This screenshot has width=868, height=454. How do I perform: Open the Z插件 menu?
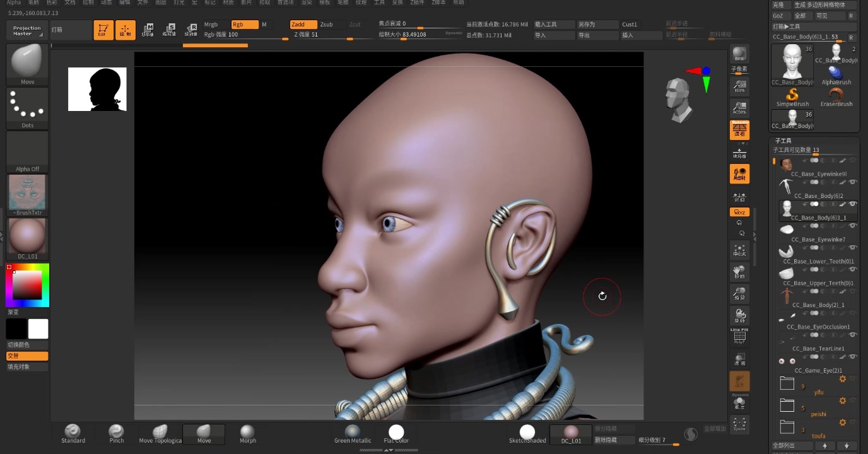[417, 3]
